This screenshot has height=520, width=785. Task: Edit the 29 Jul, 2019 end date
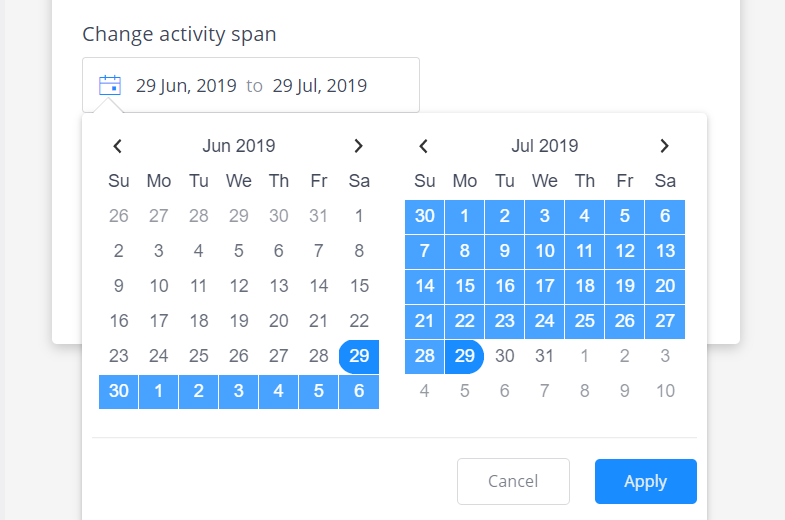pyautogui.click(x=319, y=86)
